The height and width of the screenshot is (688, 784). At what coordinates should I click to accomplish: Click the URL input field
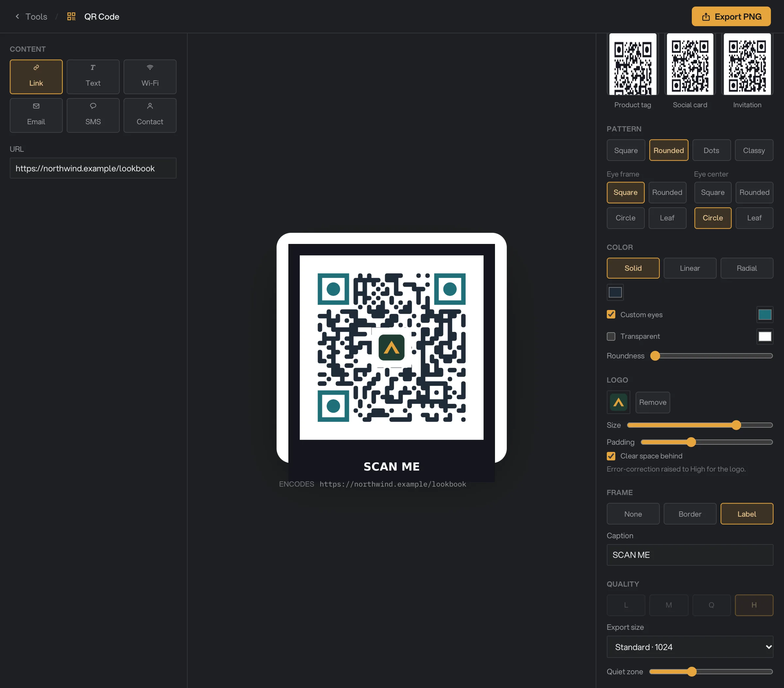[93, 168]
